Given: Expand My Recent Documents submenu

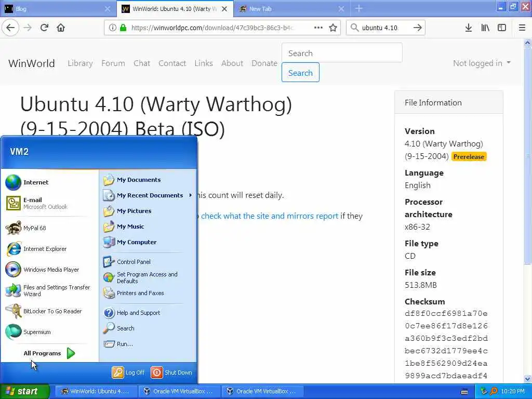Looking at the screenshot, I should tap(148, 195).
